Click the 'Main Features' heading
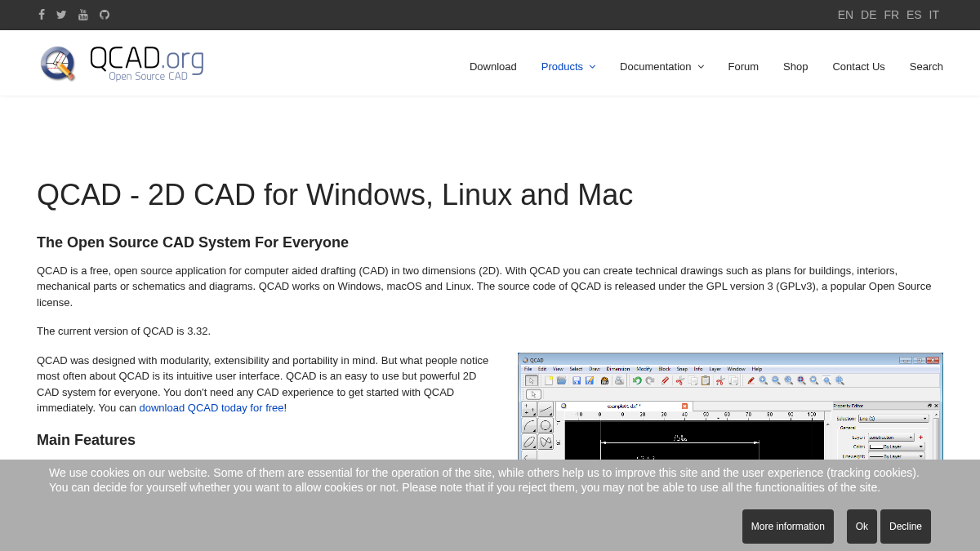Screen dimensions: 980x551 pyautogui.click(x=86, y=440)
